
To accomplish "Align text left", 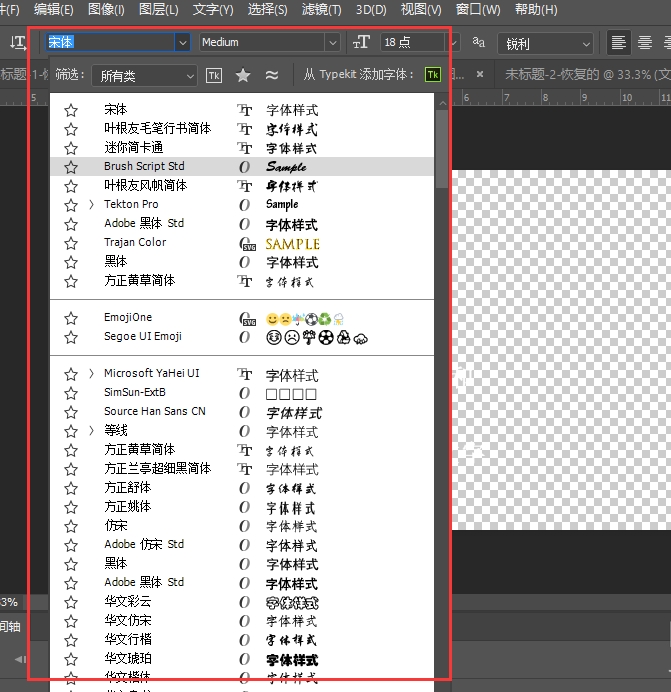I will pos(619,43).
